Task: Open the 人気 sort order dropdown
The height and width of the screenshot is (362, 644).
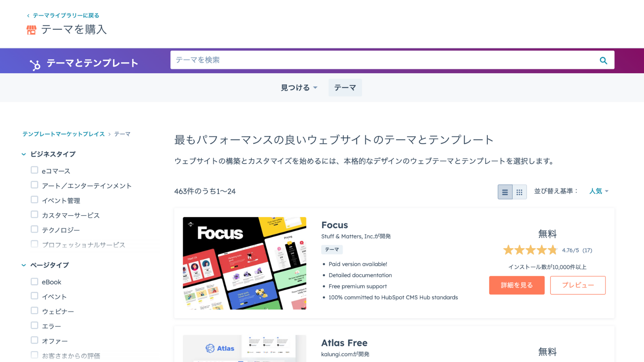Action: [x=599, y=191]
